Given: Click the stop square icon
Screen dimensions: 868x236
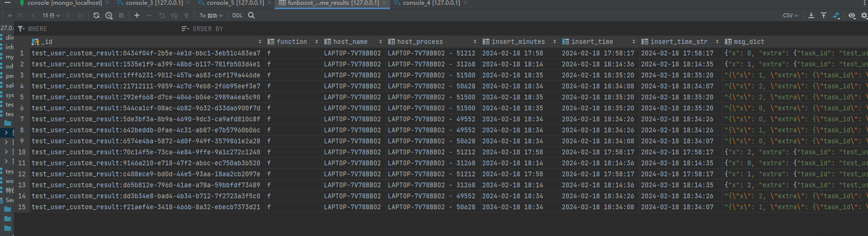Looking at the screenshot, I should [x=121, y=15].
